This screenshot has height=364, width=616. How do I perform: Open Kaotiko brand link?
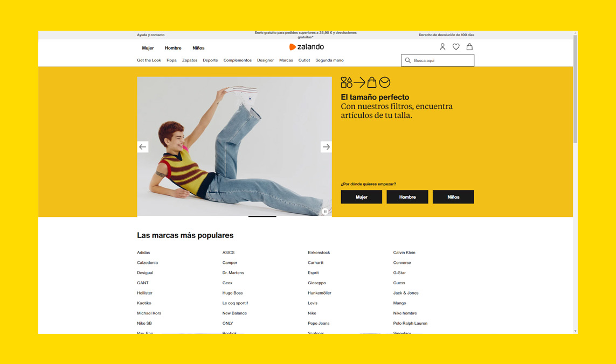pyautogui.click(x=144, y=303)
